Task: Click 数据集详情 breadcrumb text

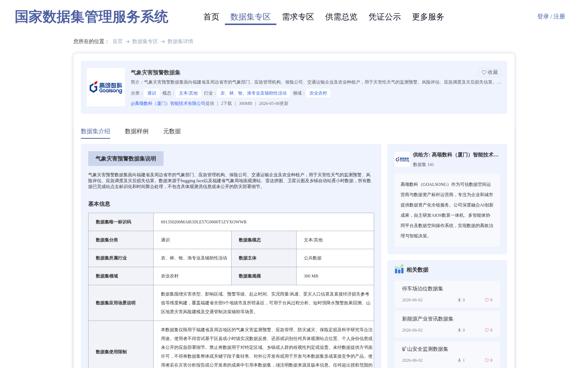Action: [180, 42]
